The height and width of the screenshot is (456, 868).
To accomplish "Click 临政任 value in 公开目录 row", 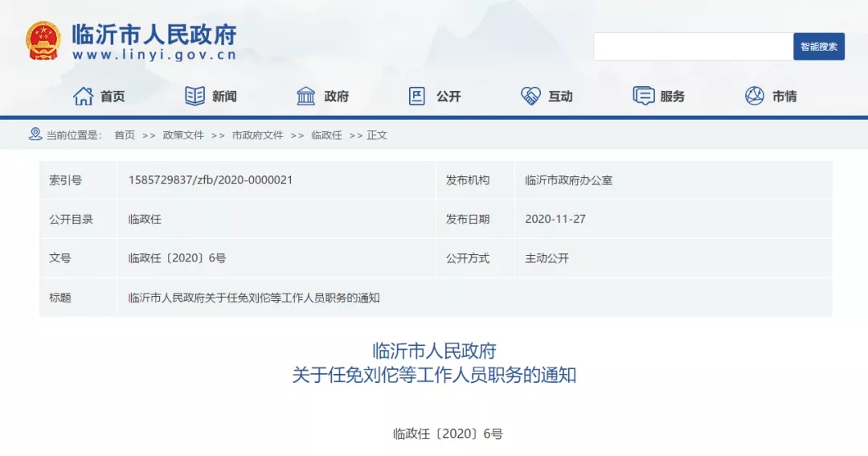I will pos(145,220).
